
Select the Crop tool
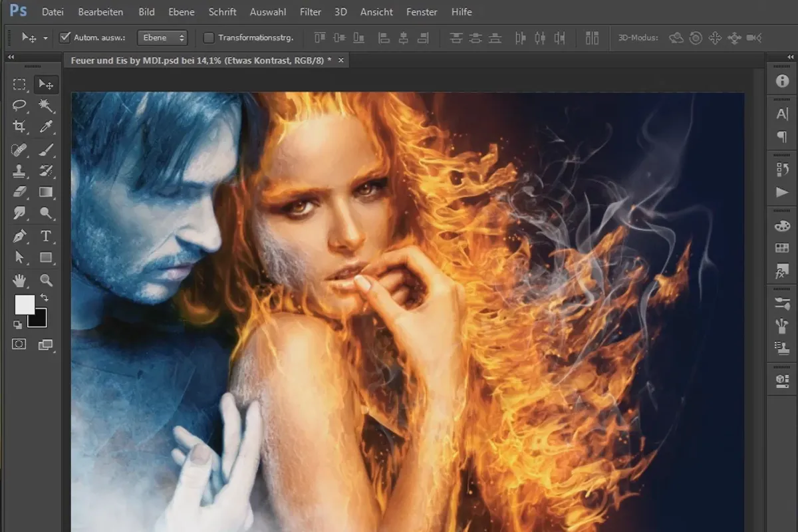[x=19, y=126]
